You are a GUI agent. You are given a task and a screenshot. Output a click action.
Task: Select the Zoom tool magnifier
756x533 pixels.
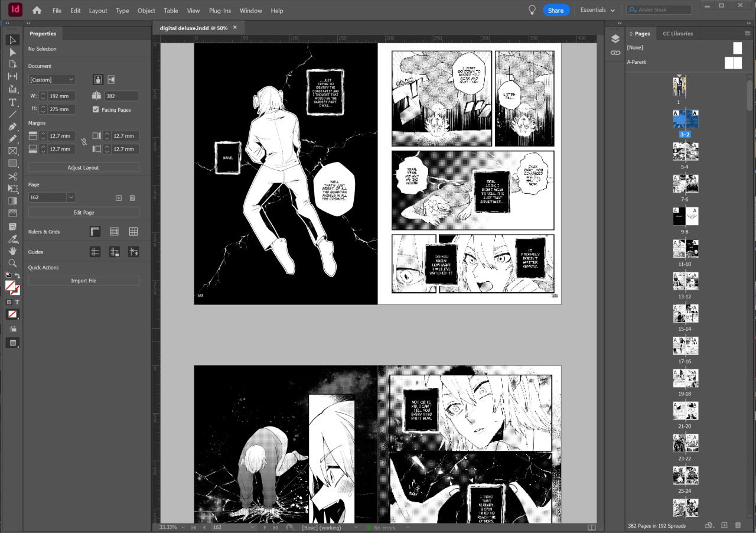pyautogui.click(x=13, y=263)
